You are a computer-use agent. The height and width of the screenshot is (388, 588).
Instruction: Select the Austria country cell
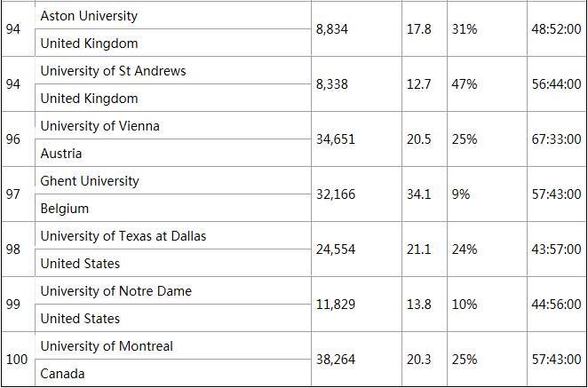pos(62,154)
